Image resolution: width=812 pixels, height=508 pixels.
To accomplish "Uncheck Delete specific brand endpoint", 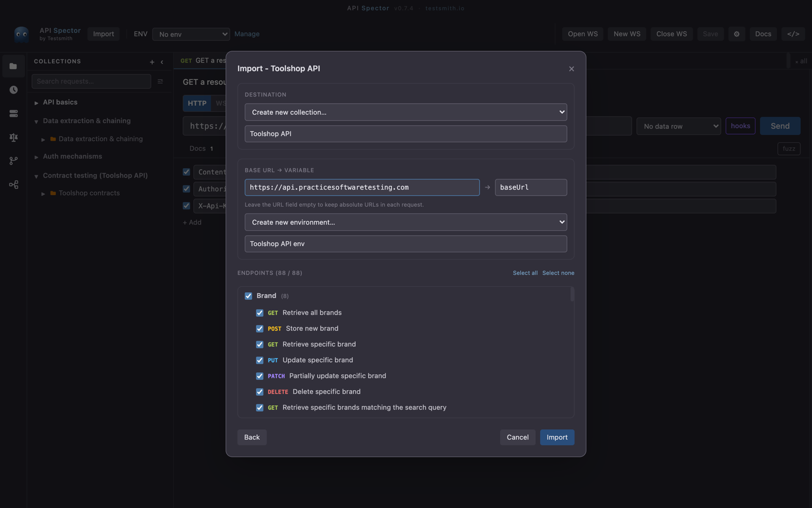I will 259,392.
